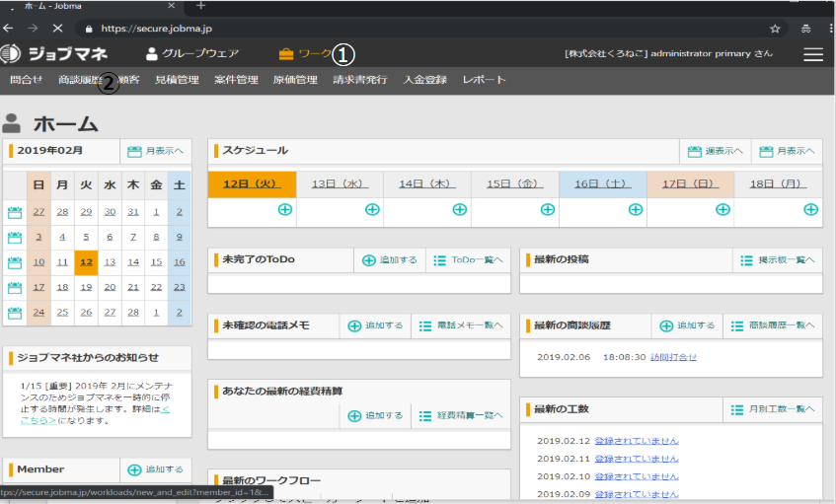Open 経費精算一覧へ list
The height and width of the screenshot is (504, 836).
click(x=461, y=415)
